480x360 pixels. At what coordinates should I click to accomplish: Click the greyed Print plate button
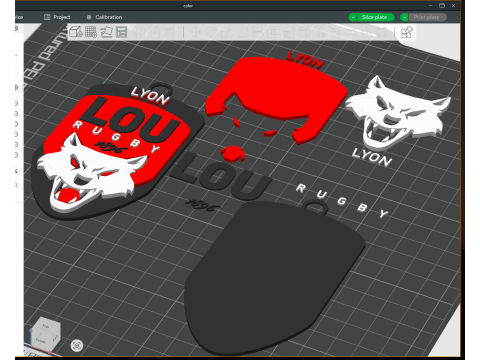pyautogui.click(x=427, y=17)
